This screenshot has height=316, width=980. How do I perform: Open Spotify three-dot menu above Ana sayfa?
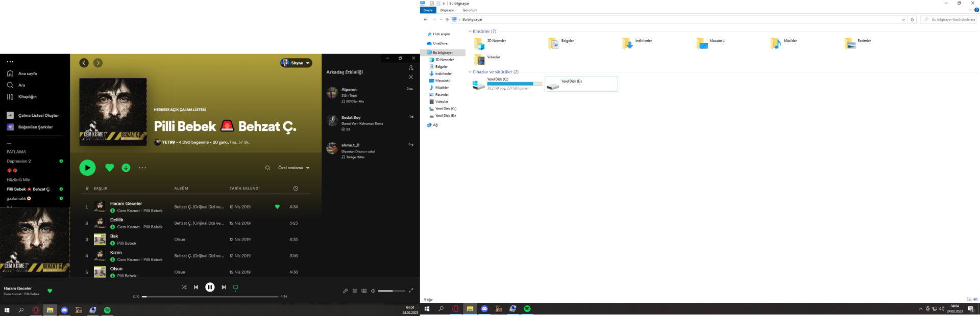(x=10, y=62)
